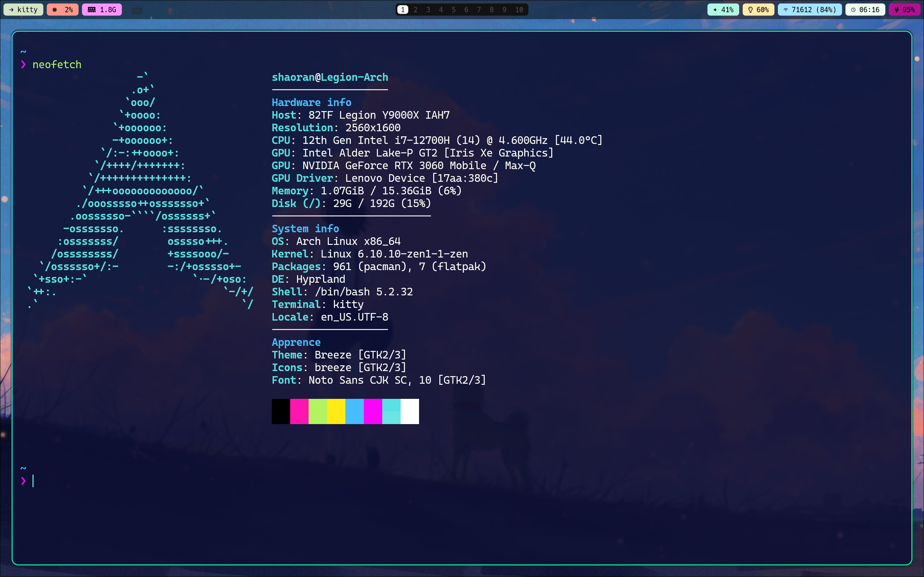This screenshot has width=924, height=577.
Task: Click the shaoran@Legion-Arch title text
Action: [x=330, y=78]
